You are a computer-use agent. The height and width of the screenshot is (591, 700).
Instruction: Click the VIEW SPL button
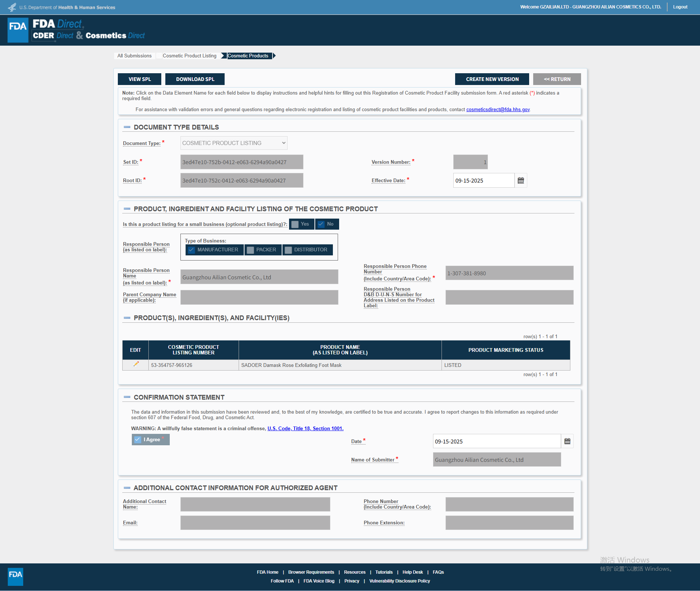coord(140,79)
